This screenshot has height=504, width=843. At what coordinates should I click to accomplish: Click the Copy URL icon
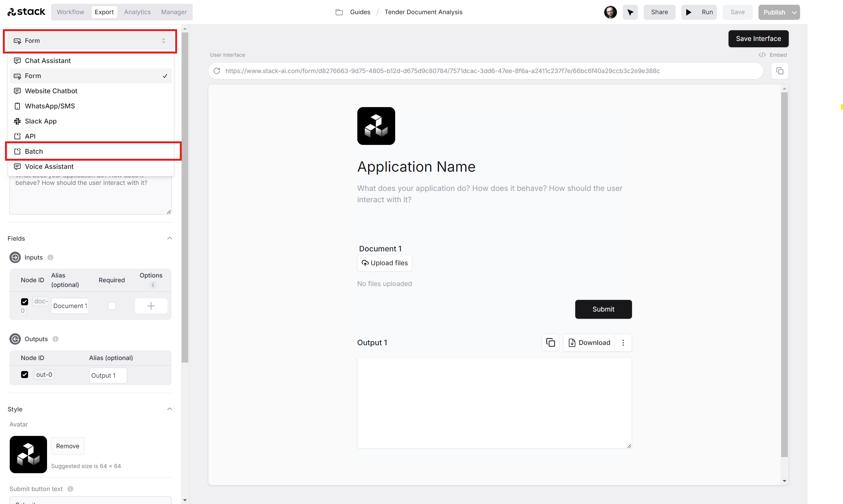[x=780, y=71]
